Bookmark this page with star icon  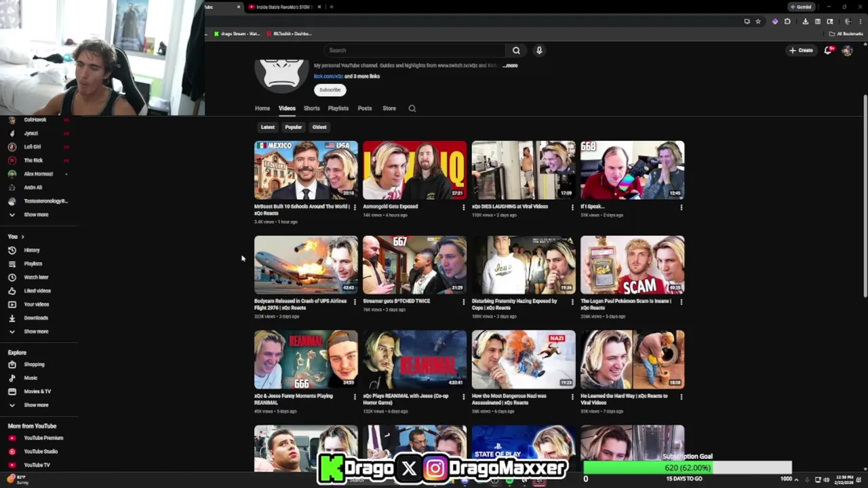click(758, 22)
